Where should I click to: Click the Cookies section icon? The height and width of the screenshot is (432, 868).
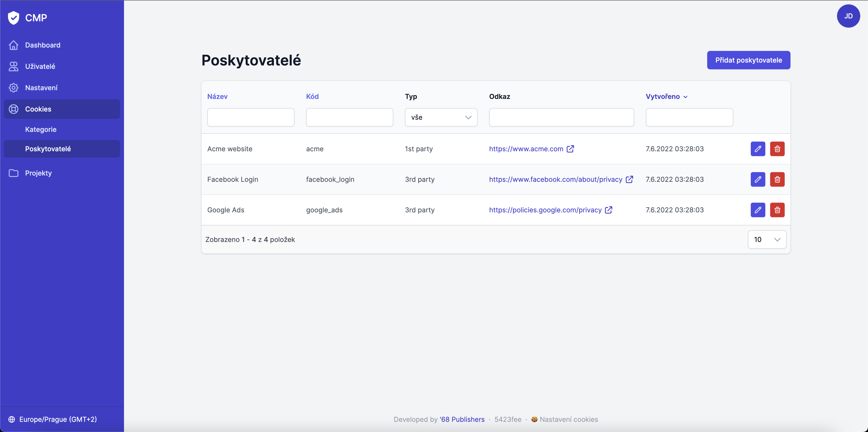(14, 109)
